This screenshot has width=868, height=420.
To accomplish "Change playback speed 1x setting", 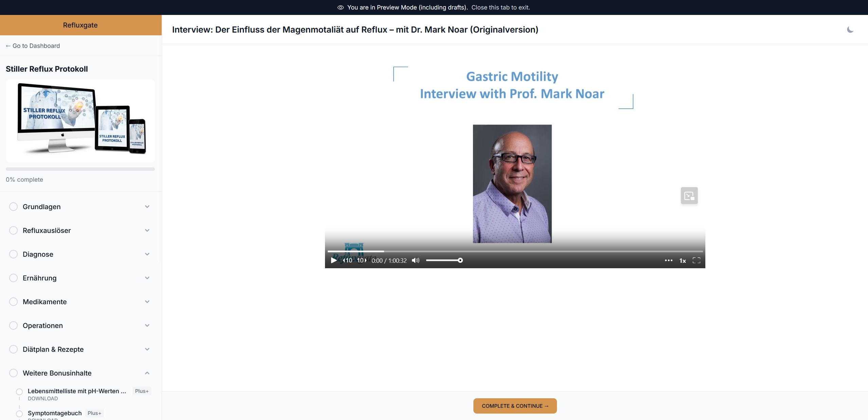I will point(682,260).
